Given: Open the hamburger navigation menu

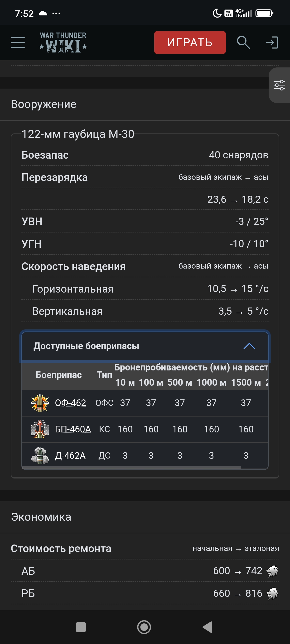Looking at the screenshot, I should click(x=18, y=42).
